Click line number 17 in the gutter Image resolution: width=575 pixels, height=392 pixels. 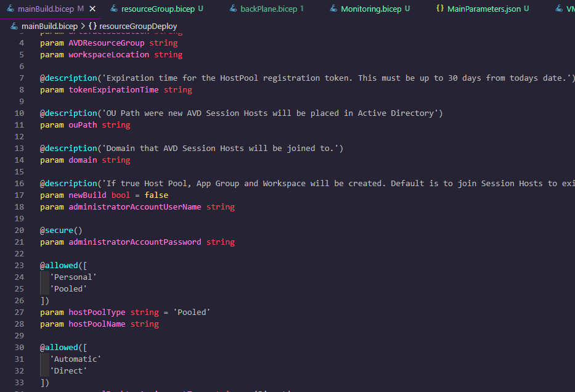coord(22,195)
